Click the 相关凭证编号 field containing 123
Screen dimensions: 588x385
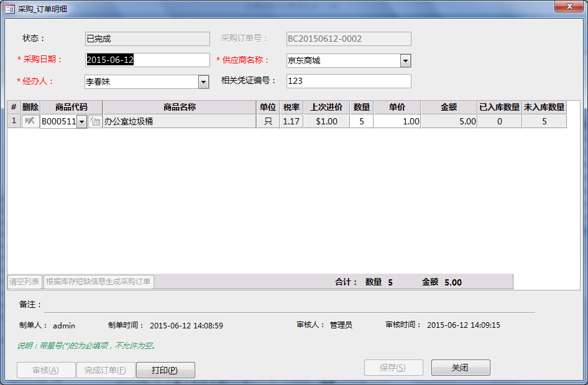[x=349, y=81]
